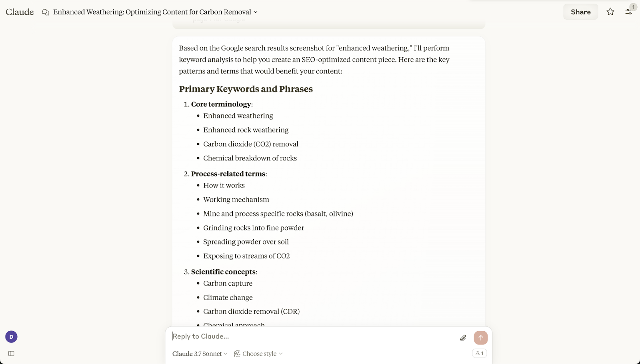Image resolution: width=640 pixels, height=364 pixels.
Task: Open the settings sliders icon with notification badge
Action: click(x=628, y=12)
